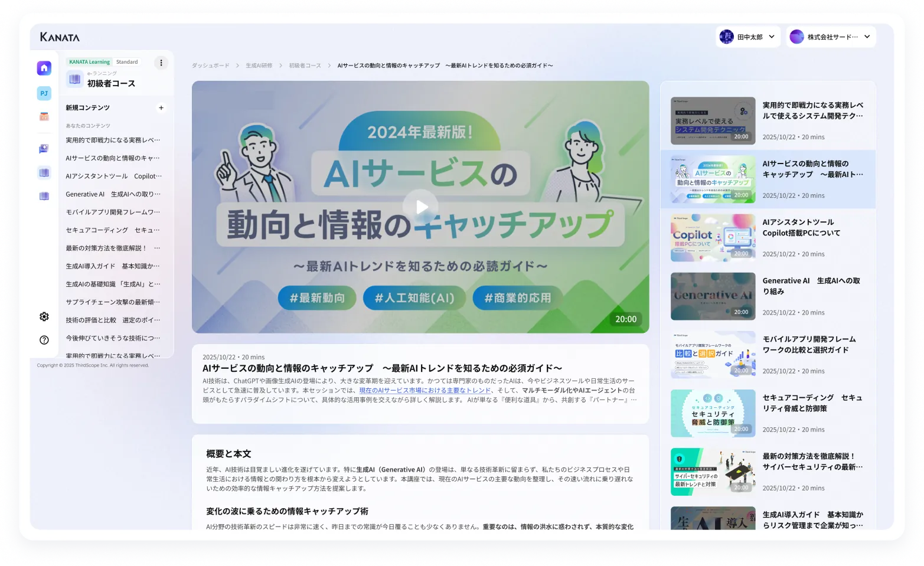
Task: Open settings via gear icon
Action: (x=44, y=316)
